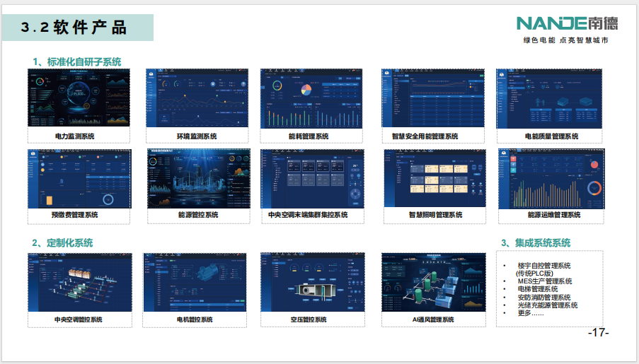This screenshot has width=639, height=364.
Task: Click the 光储充能源管理系统 list entry
Action: pos(547,305)
